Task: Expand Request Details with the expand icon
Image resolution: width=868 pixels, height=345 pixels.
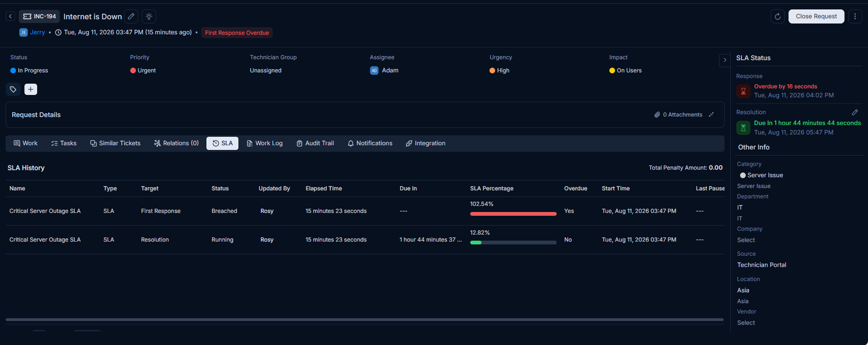Action: point(711,115)
